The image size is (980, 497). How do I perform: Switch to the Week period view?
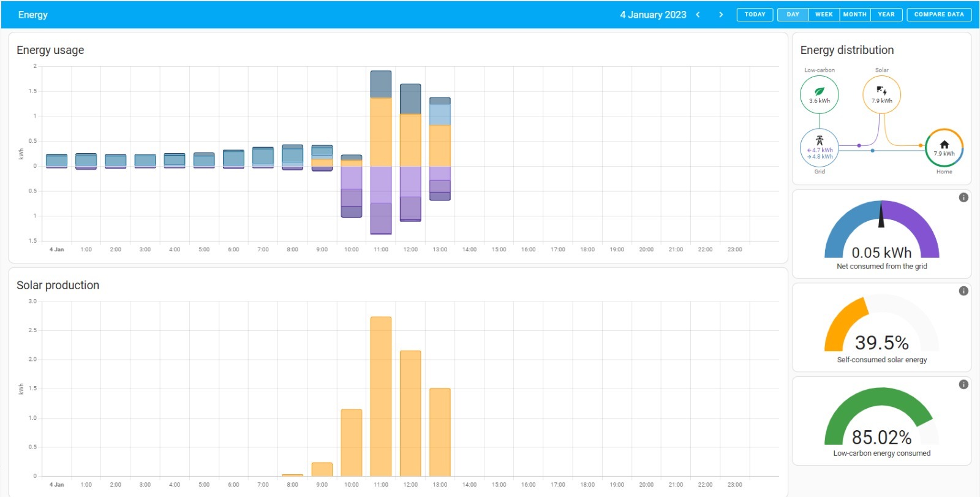(x=824, y=15)
